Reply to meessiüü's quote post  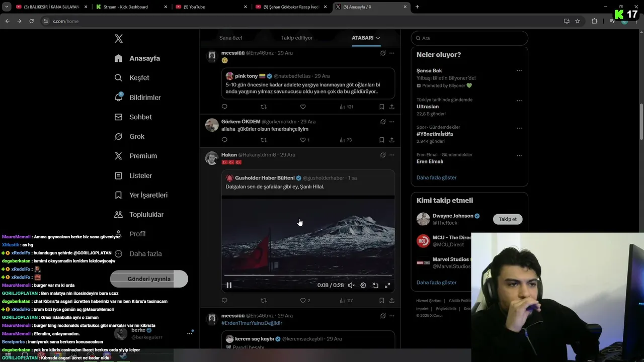pos(224,107)
